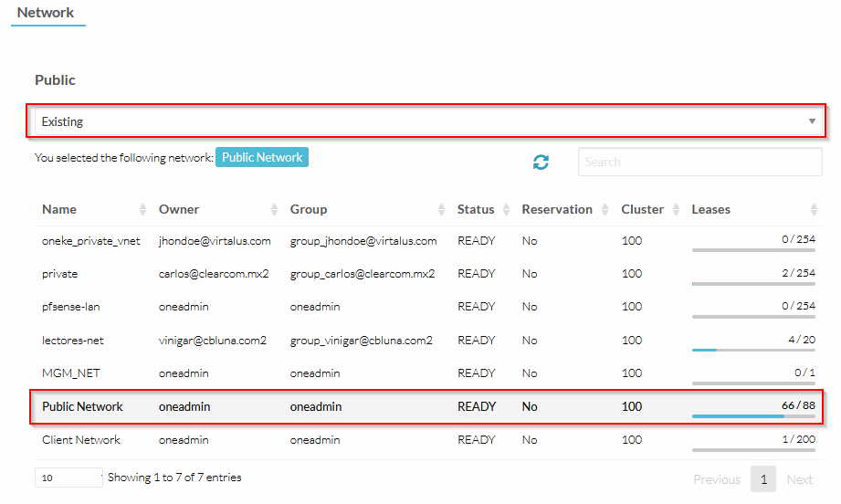Sort table by Cluster column arrows
The width and height of the screenshot is (841, 504).
click(677, 210)
